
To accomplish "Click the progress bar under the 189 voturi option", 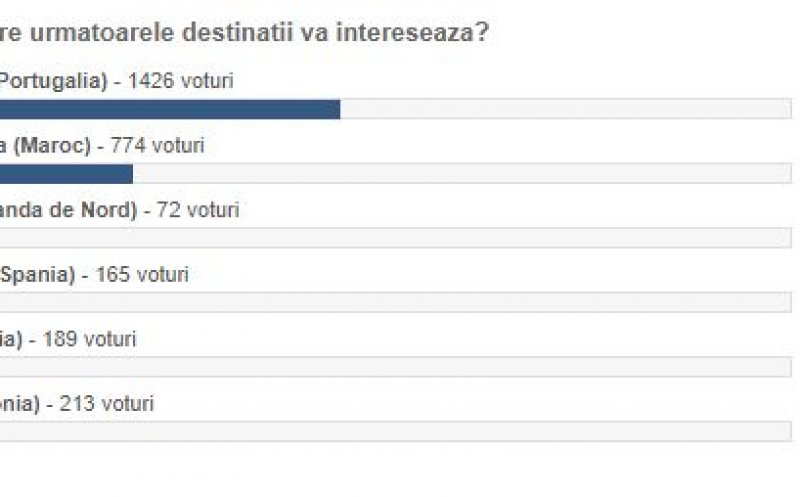I will click(x=396, y=367).
